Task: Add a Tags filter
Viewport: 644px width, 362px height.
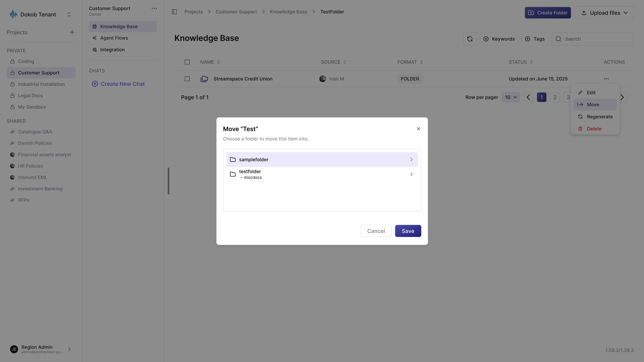Action: click(535, 39)
